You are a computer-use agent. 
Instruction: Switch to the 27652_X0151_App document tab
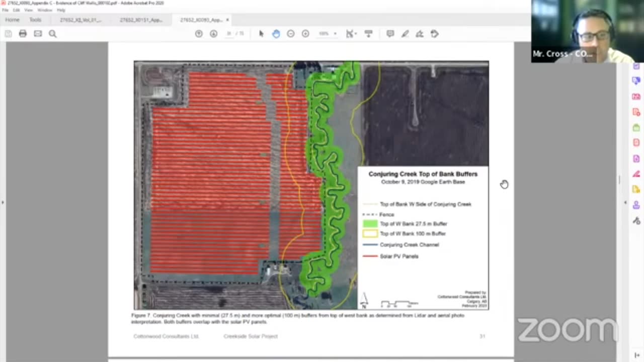tap(141, 20)
